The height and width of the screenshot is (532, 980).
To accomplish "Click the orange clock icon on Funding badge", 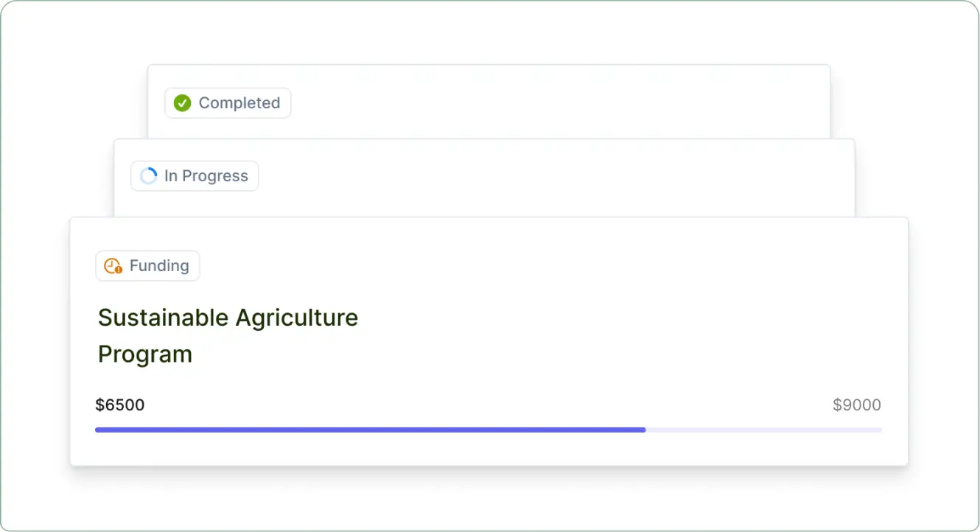I will 113,266.
